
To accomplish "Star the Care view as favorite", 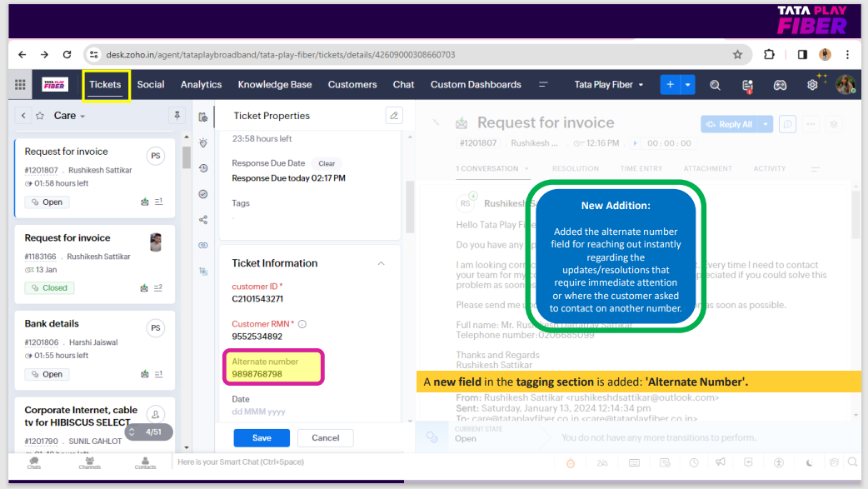I will 40,116.
